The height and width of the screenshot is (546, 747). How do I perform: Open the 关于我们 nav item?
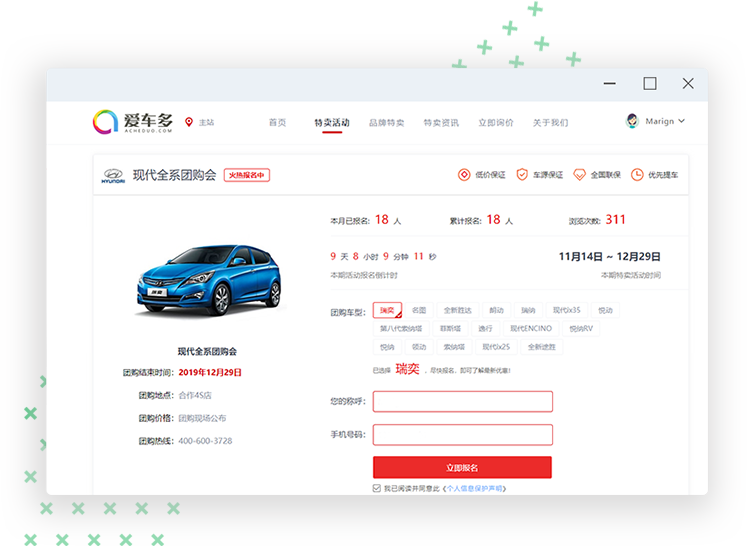(550, 122)
